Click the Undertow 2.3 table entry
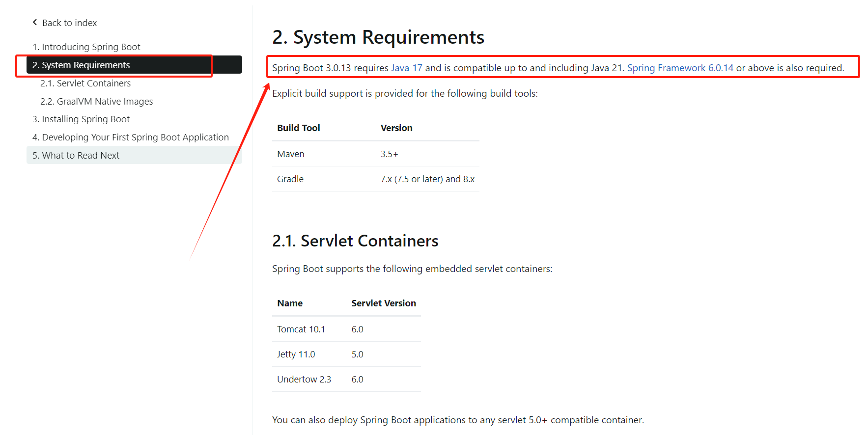The width and height of the screenshot is (868, 435). coord(304,380)
